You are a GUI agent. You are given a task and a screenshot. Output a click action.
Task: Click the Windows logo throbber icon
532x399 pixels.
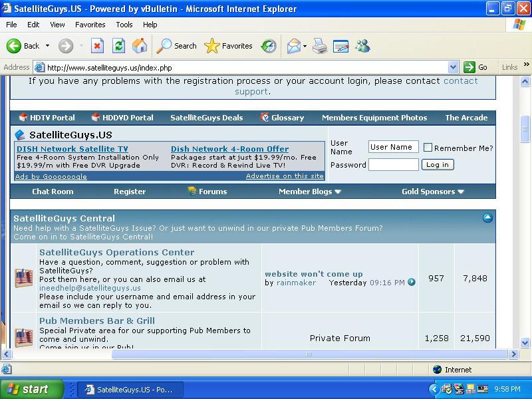(x=519, y=25)
